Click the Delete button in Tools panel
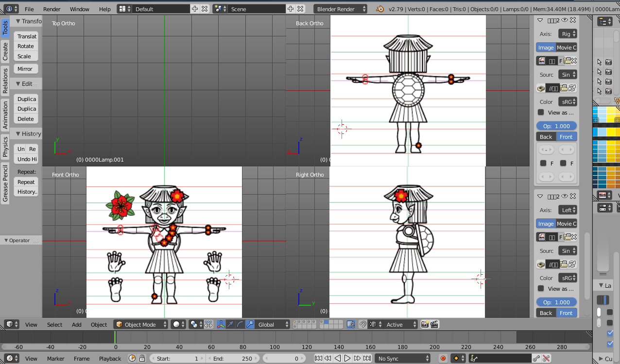 26,119
